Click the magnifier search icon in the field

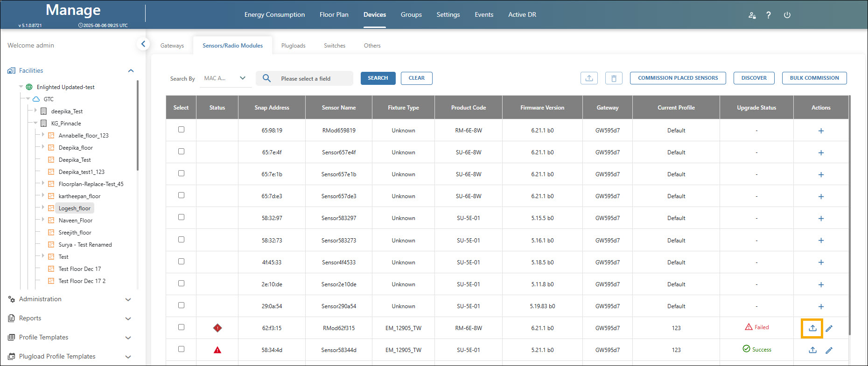266,78
